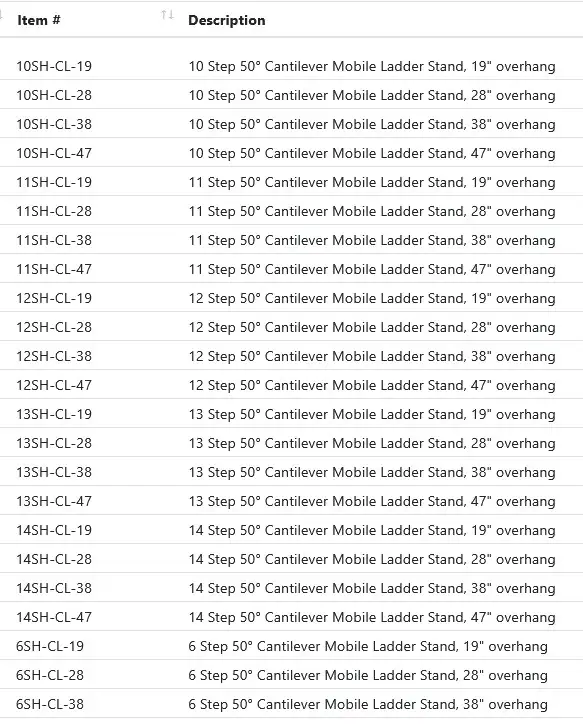Screen dimensions: 583x727
Task: Select item 10SH-CL-28
Action: click(54, 96)
